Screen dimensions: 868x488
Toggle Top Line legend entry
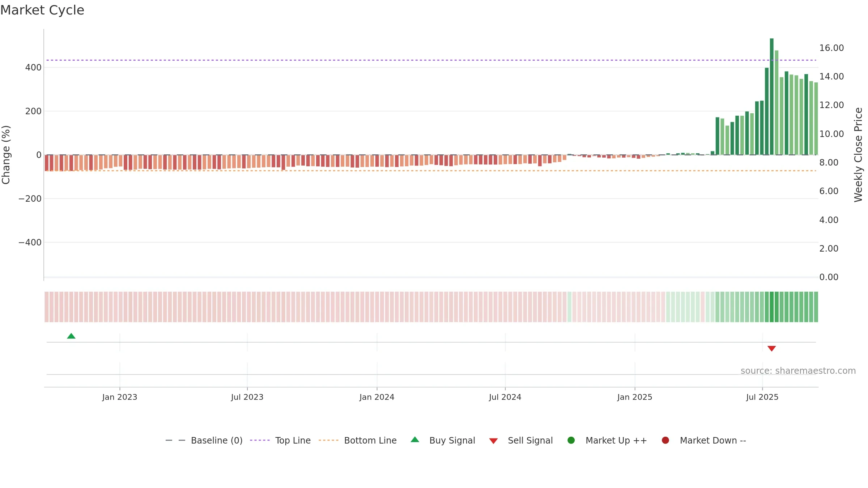(280, 440)
